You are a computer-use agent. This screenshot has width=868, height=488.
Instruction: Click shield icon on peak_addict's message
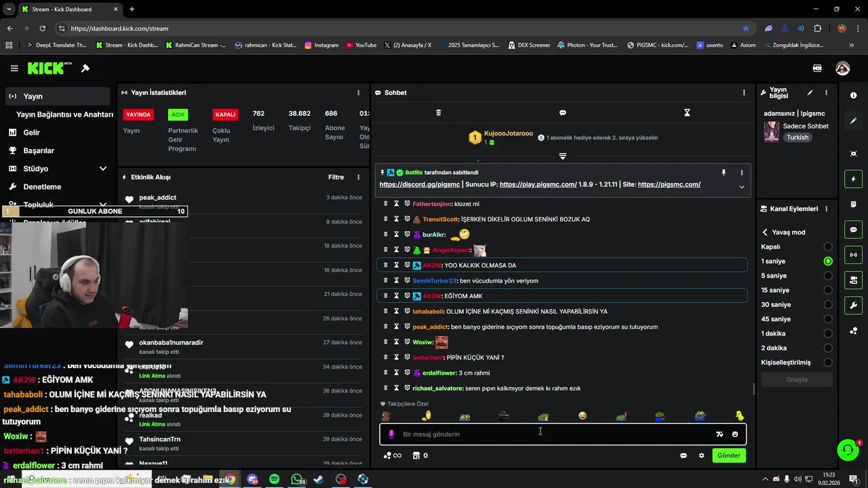[x=408, y=327]
